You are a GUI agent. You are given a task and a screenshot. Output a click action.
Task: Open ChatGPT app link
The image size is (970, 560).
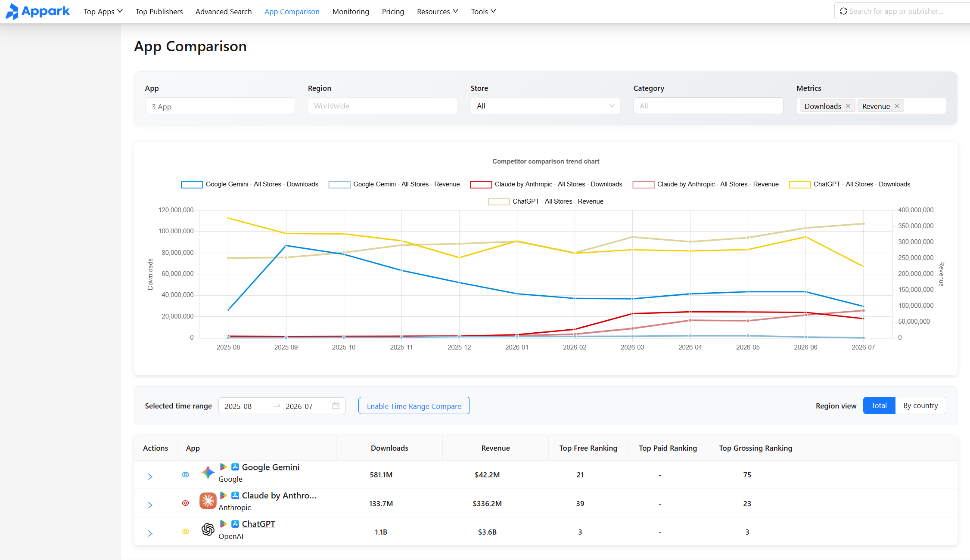258,524
